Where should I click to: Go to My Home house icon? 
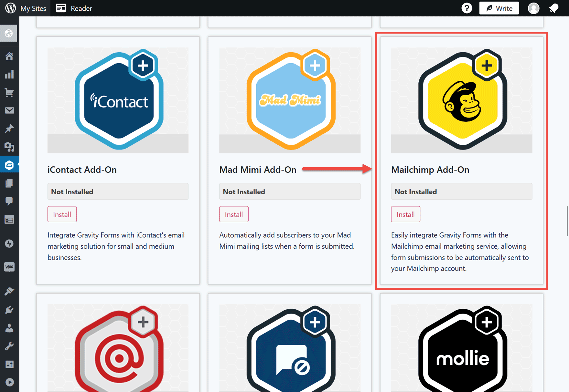(9, 56)
